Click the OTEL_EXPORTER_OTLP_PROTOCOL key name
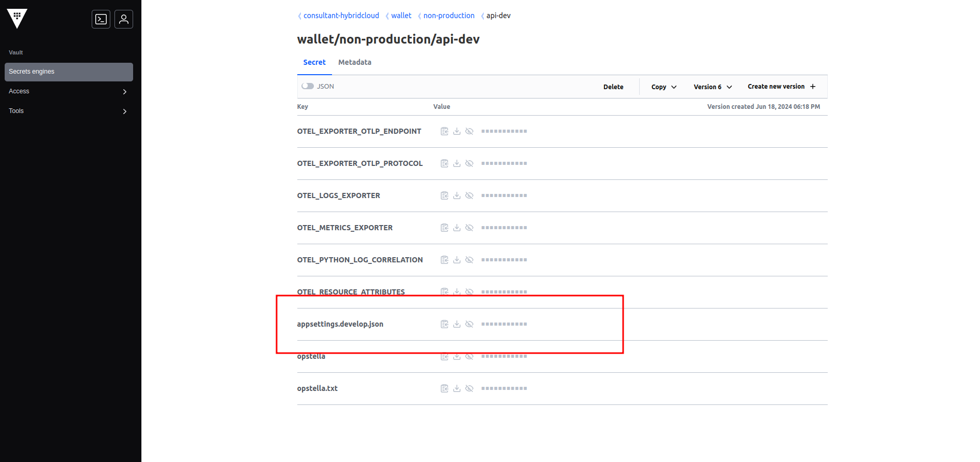 360,163
